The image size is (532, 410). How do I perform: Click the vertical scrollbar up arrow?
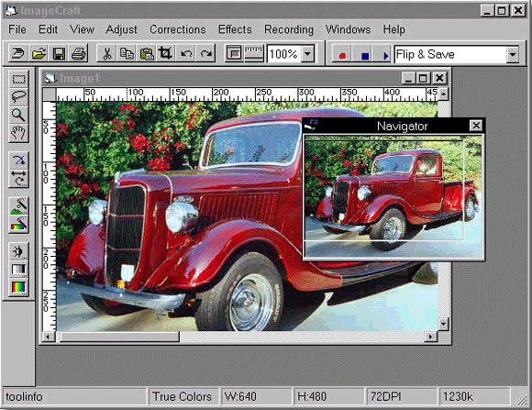point(443,94)
